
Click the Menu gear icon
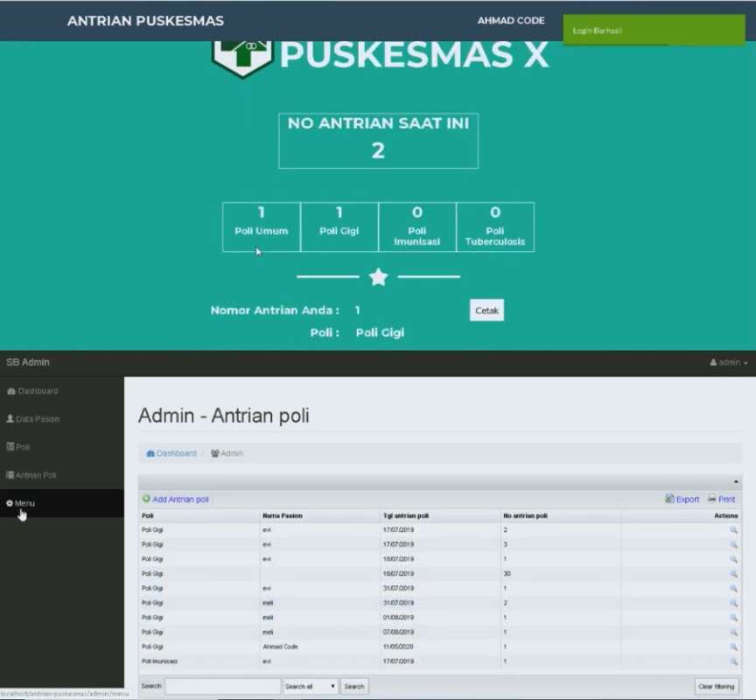[x=9, y=503]
